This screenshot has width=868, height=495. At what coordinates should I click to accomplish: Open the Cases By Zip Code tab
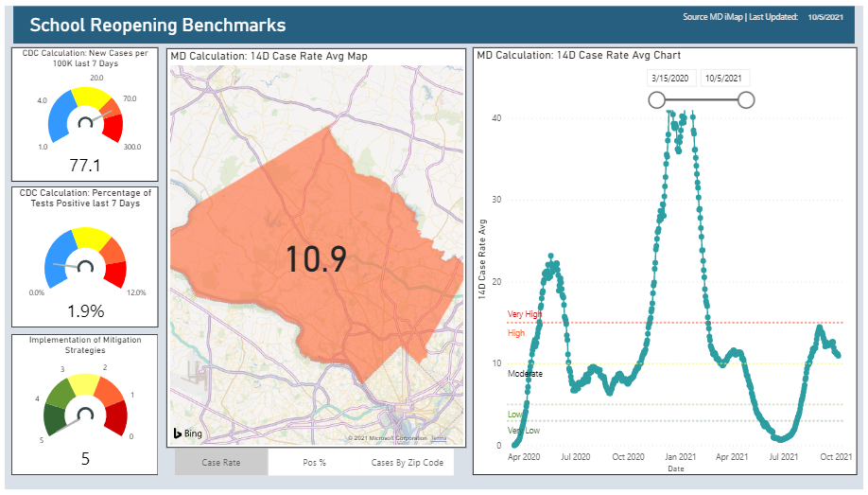(x=407, y=463)
